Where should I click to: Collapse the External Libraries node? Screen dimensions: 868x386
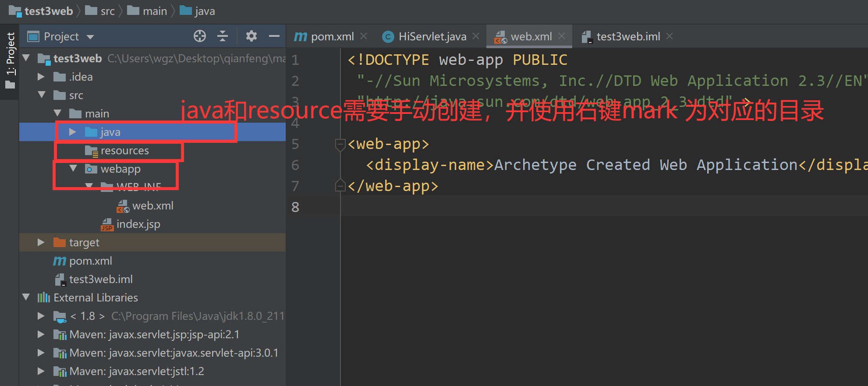(x=26, y=297)
